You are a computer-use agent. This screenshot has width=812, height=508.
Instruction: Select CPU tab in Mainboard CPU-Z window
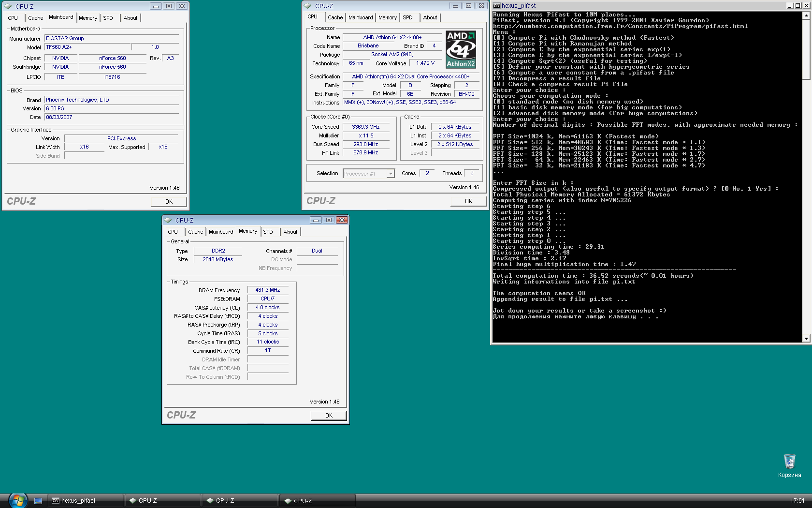pyautogui.click(x=13, y=18)
